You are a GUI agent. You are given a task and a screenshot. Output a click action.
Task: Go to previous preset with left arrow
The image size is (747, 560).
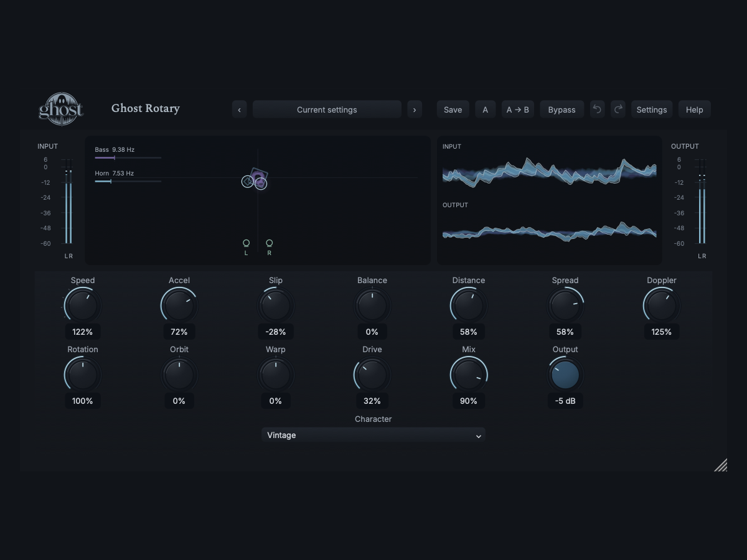point(239,110)
